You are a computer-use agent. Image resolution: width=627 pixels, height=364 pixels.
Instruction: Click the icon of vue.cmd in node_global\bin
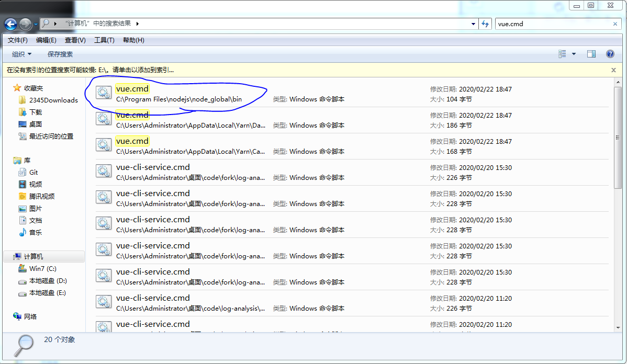104,93
